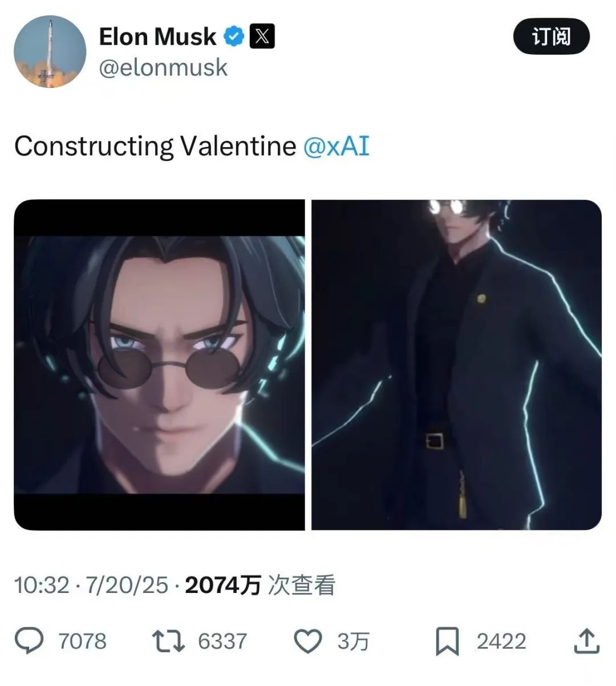Like the post with heart icon
The image size is (616, 686).
(x=308, y=641)
